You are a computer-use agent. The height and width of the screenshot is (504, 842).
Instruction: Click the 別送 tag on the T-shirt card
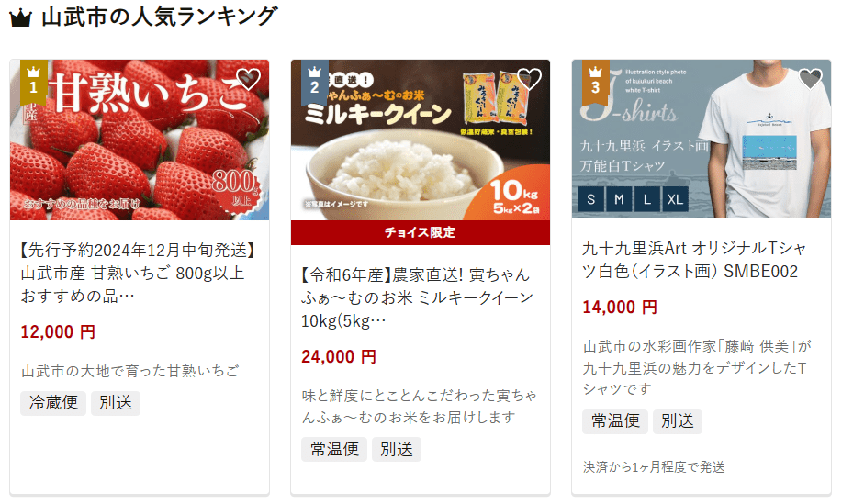tap(678, 420)
